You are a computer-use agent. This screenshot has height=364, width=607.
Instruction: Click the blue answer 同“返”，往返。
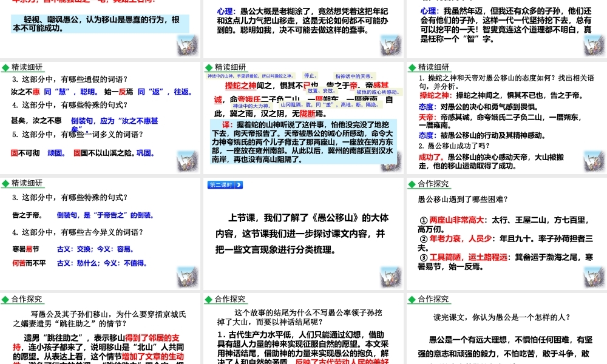165,92
